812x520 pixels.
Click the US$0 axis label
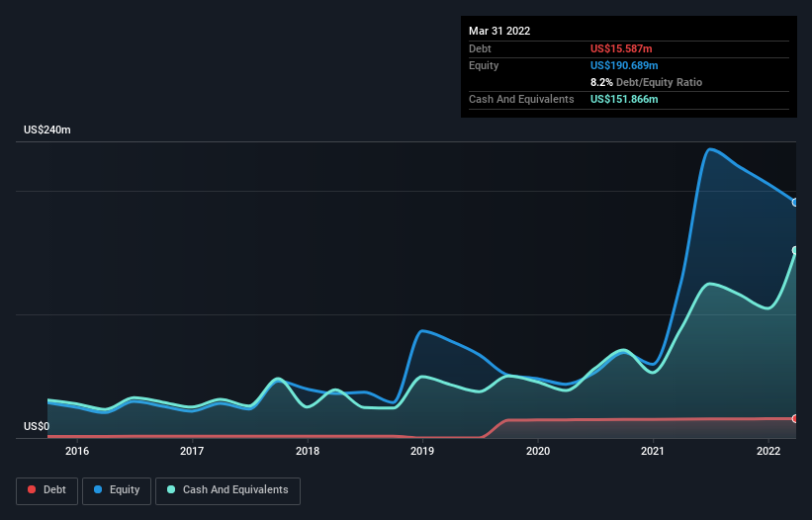click(37, 426)
